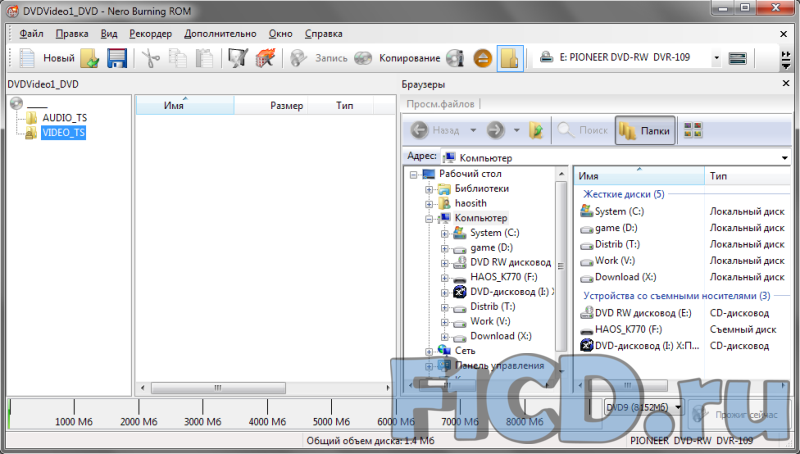Save the compilation with the floppy disk icon
The image size is (800, 454).
(117, 58)
